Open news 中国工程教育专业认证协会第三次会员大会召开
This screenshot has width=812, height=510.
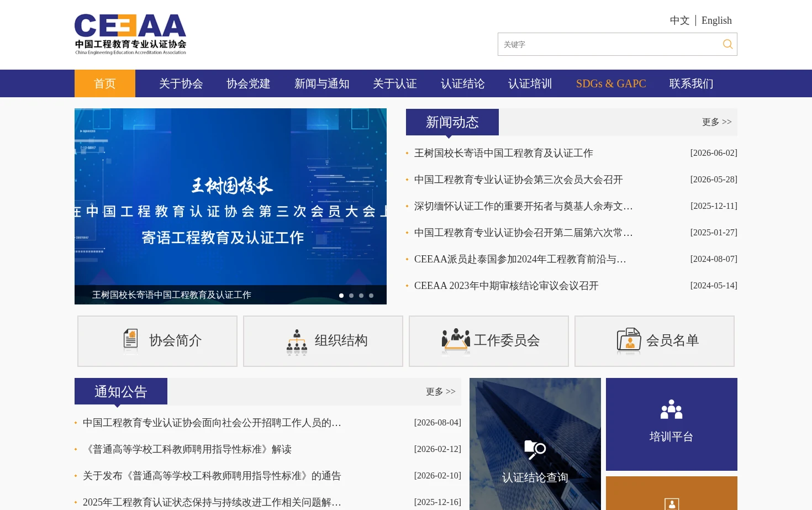point(519,180)
